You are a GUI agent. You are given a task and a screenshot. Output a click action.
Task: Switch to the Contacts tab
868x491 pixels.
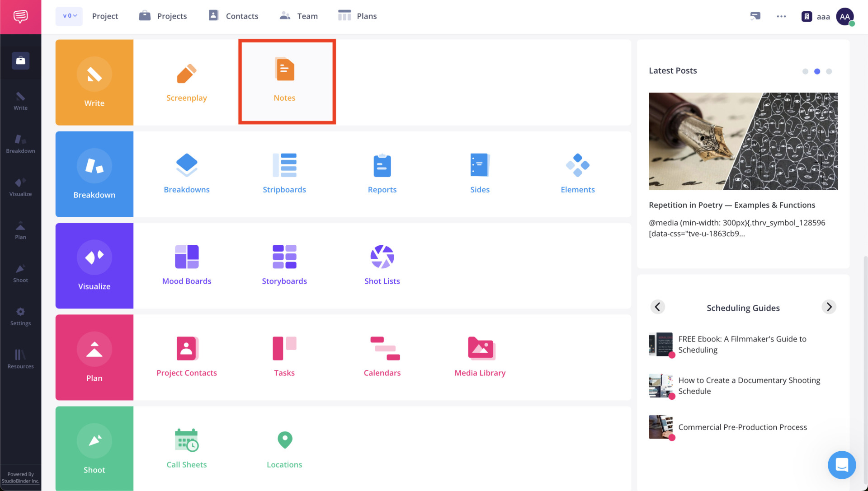(233, 16)
